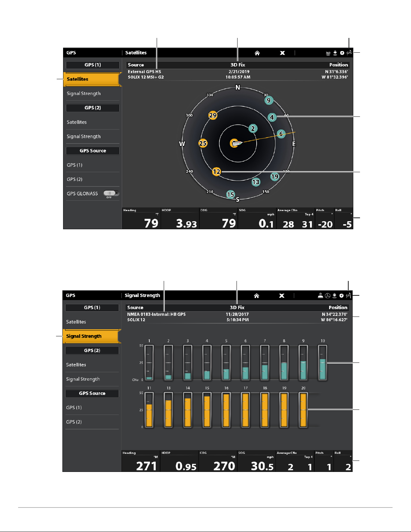Choose GPS (2) as source, bottom screen
The width and height of the screenshot is (411, 532).
(x=92, y=422)
